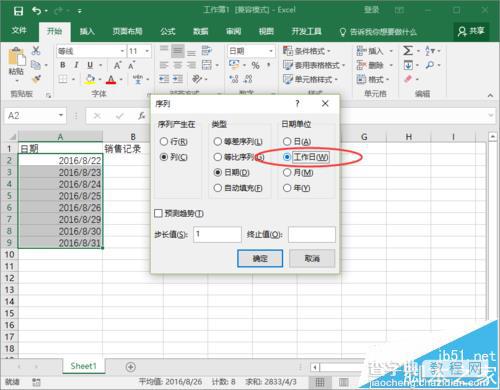
Task: Click the AutoSum sigma icon
Action: coord(408,51)
